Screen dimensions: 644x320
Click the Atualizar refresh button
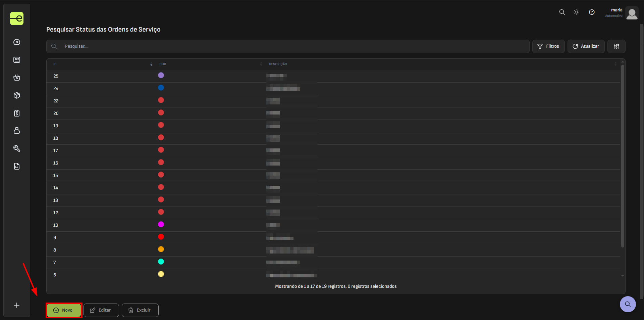[586, 46]
